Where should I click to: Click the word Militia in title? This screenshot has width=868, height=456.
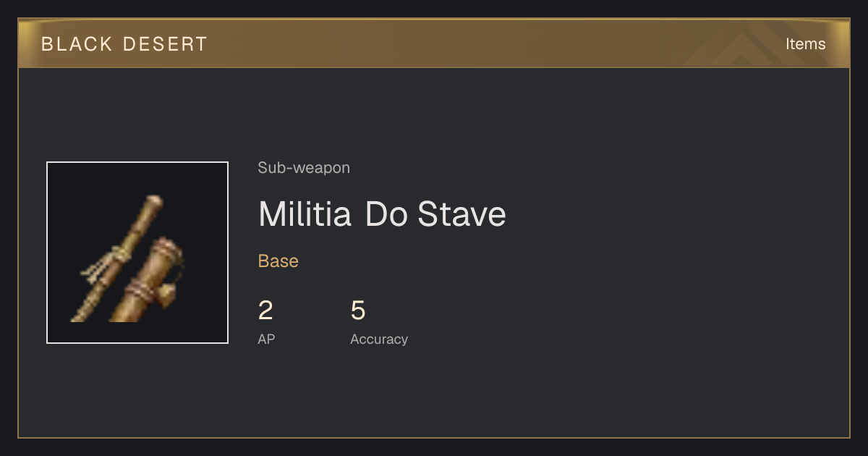(x=305, y=214)
